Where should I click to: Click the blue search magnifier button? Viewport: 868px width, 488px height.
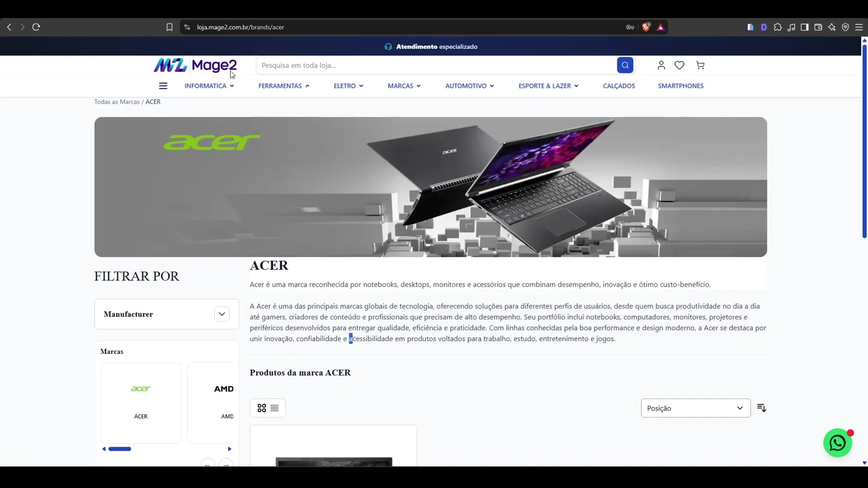point(625,65)
